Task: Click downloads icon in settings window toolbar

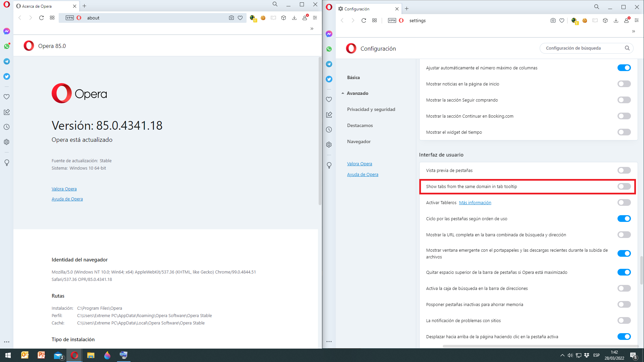Action: pos(616,20)
